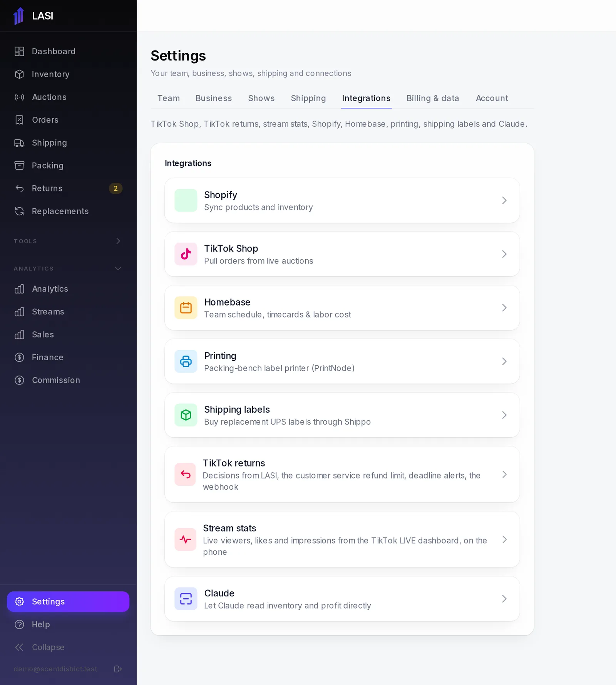Open Claude row chevron
The width and height of the screenshot is (616, 685).
504,599
